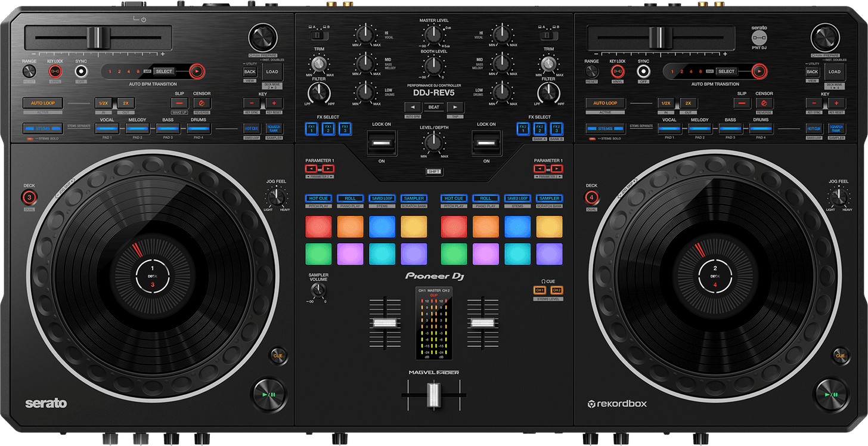Toggle headphone CUE CH2 button
This screenshot has height=446, width=868.
557,290
